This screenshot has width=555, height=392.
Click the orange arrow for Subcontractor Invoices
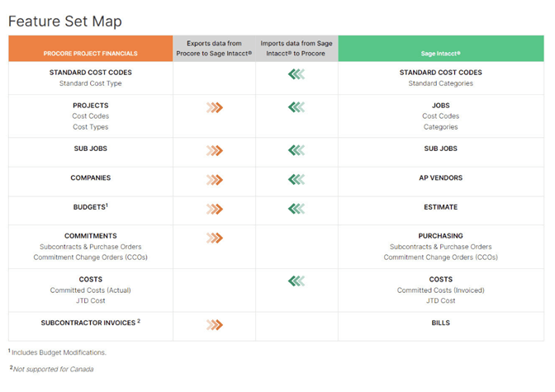coord(215,324)
